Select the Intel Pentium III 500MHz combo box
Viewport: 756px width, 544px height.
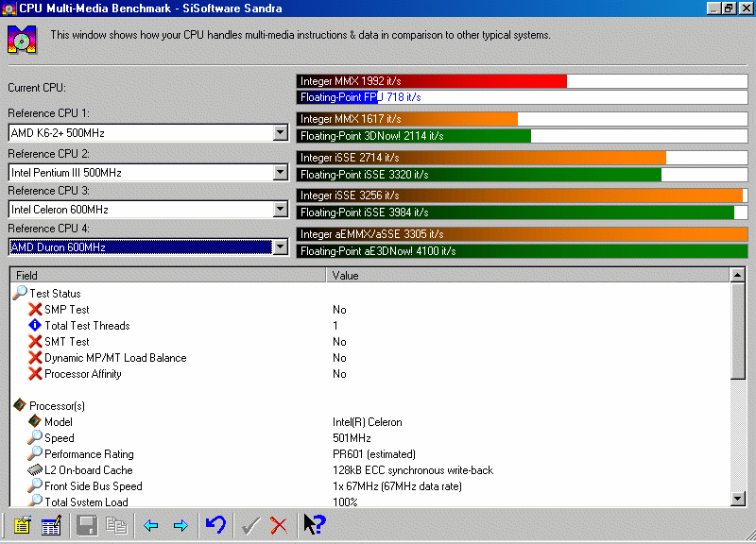[x=148, y=172]
